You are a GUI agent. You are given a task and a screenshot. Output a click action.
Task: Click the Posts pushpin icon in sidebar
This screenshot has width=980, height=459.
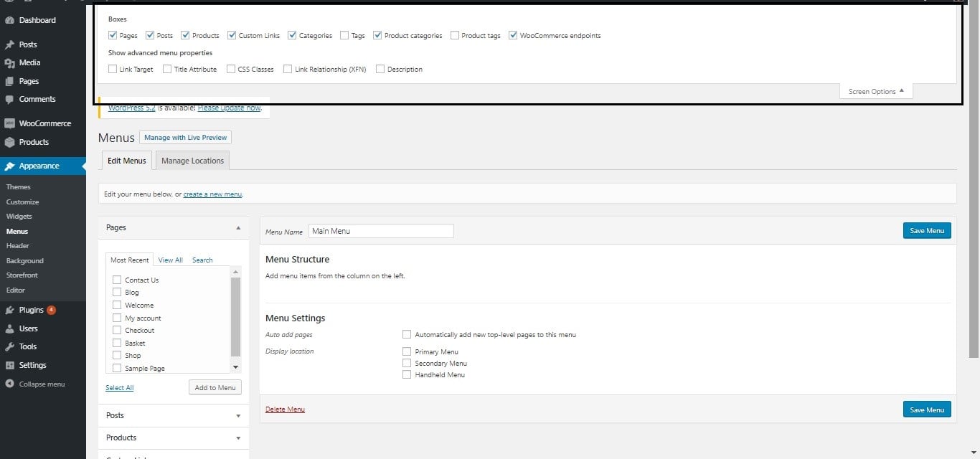(x=9, y=44)
